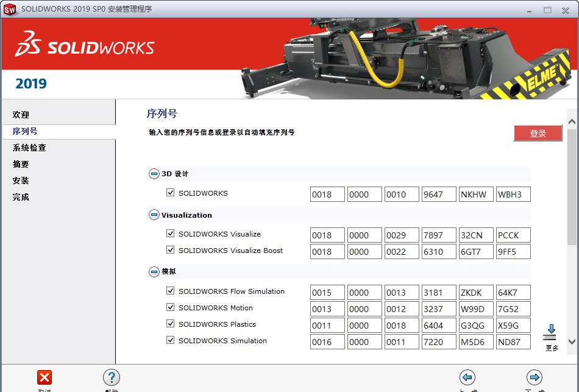Toggle SOLIDWORKS Flow Simulation checkbox

[170, 291]
